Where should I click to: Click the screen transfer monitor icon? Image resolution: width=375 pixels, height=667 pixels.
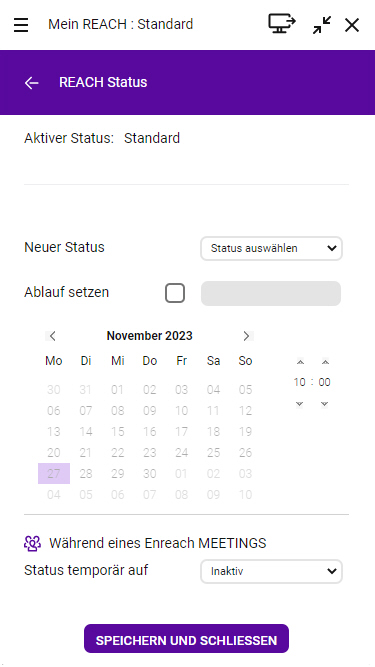pos(282,24)
